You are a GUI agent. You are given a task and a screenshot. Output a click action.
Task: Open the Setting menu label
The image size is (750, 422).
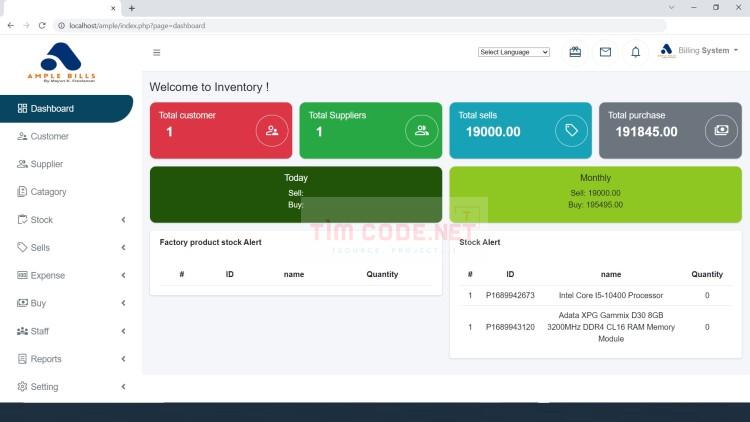click(x=44, y=387)
